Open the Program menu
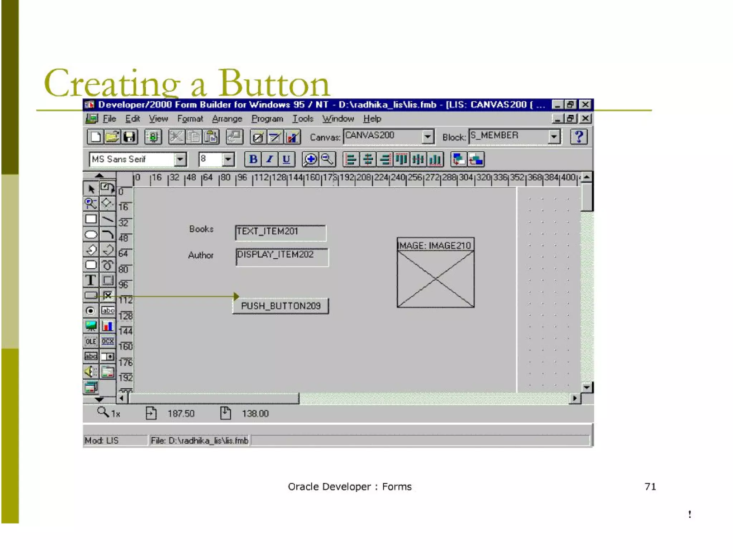Screen dimensions: 733x560 (267, 119)
